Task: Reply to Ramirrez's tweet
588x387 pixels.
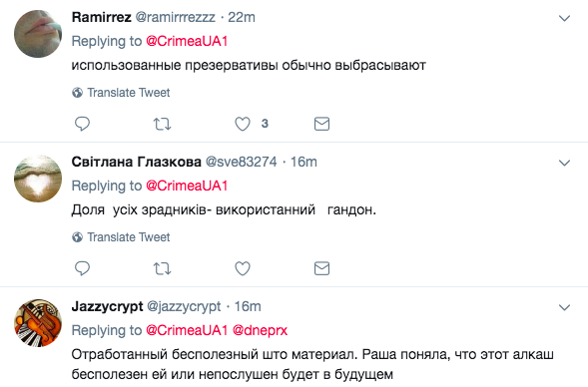Action: coord(82,124)
